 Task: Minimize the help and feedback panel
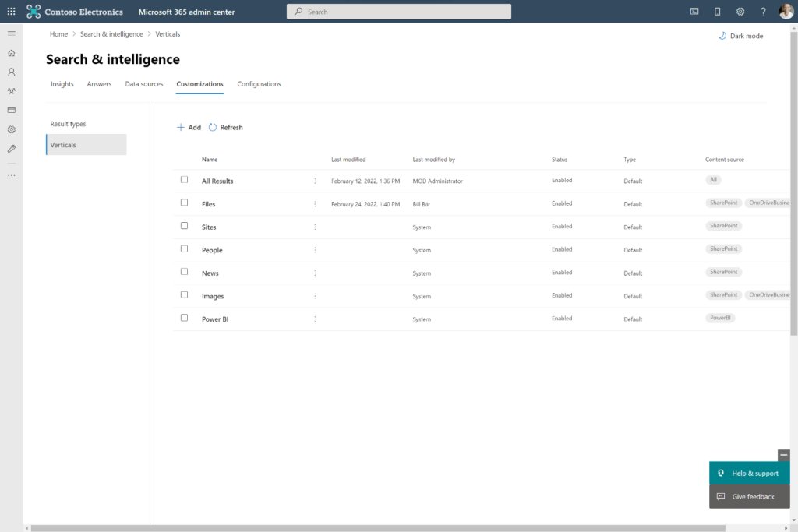[x=784, y=455]
